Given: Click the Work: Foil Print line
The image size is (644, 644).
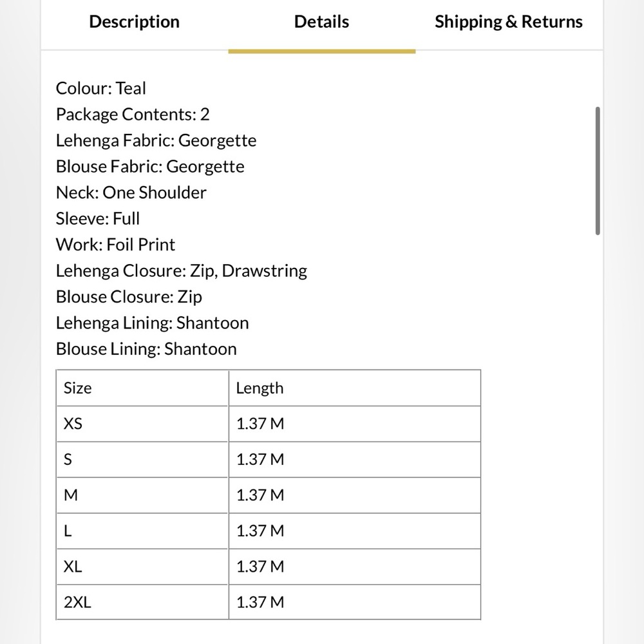Looking at the screenshot, I should (x=115, y=245).
